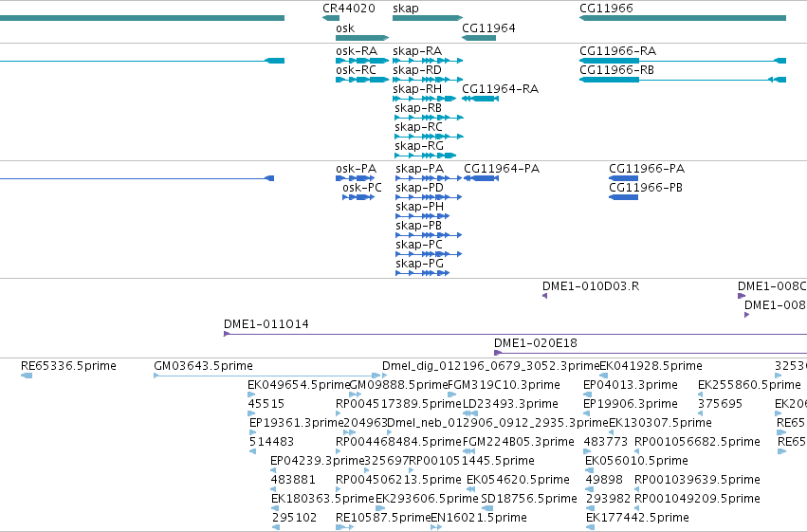Click the RE10587.5prime EST label

pos(383,519)
